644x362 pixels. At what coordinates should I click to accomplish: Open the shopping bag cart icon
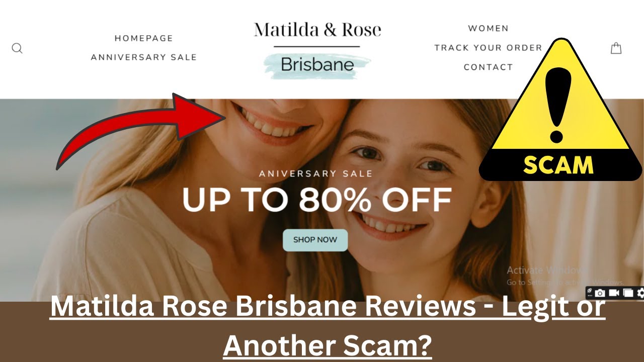pyautogui.click(x=616, y=48)
